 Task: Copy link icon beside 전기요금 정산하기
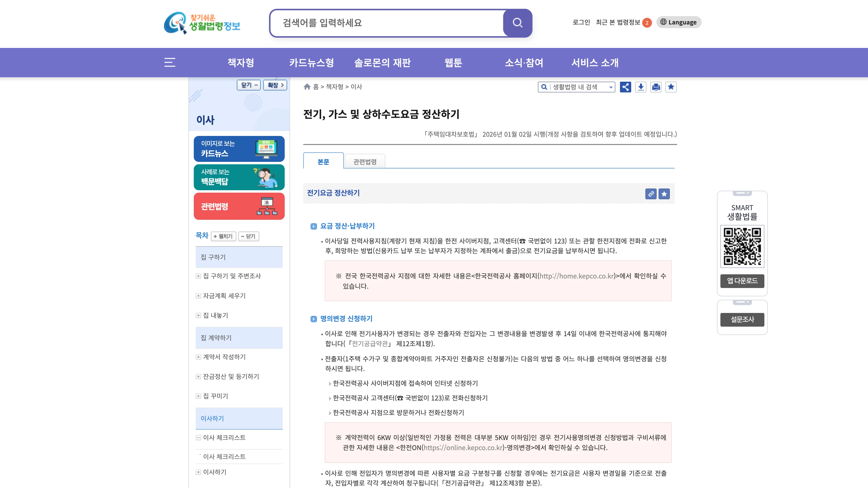coord(651,194)
